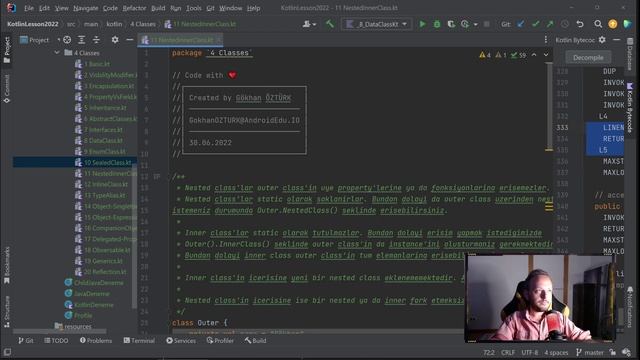This screenshot has width=640, height=360.
Task: Open Search Everywhere magnifier
Action: 598,24
